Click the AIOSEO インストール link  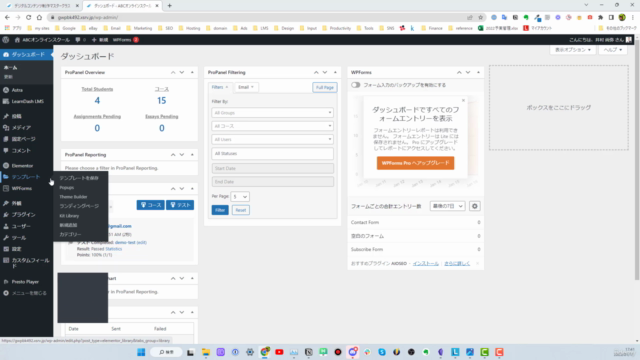pos(425,263)
